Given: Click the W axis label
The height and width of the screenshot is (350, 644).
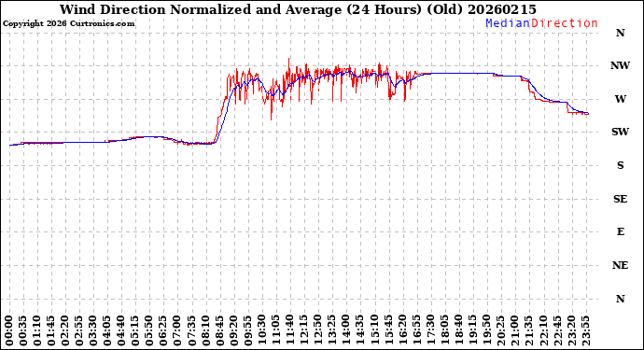Looking at the screenshot, I should 620,99.
